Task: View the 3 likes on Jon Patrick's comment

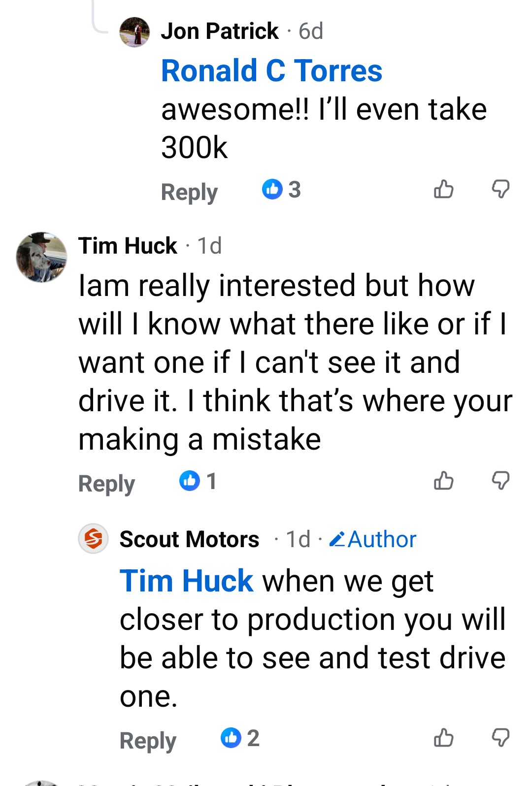Action: pyautogui.click(x=281, y=190)
